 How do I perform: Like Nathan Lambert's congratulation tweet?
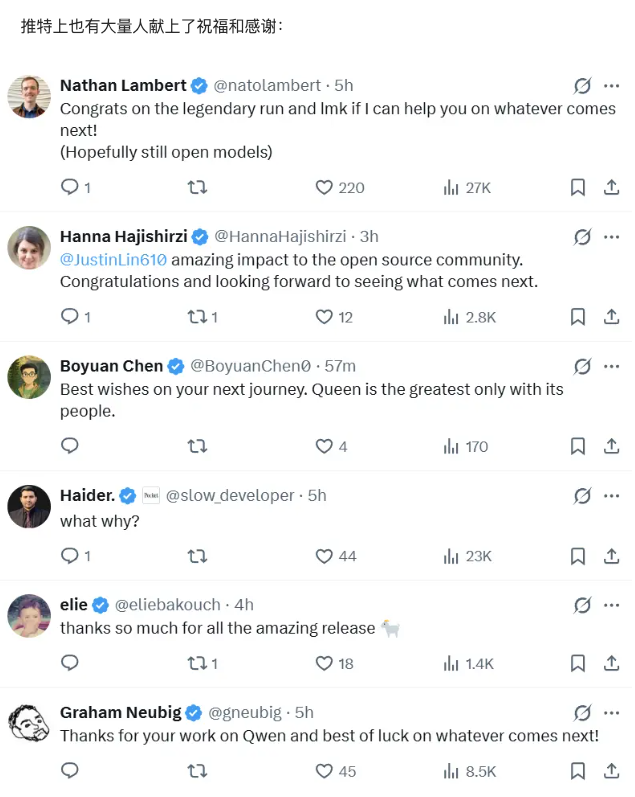324,187
